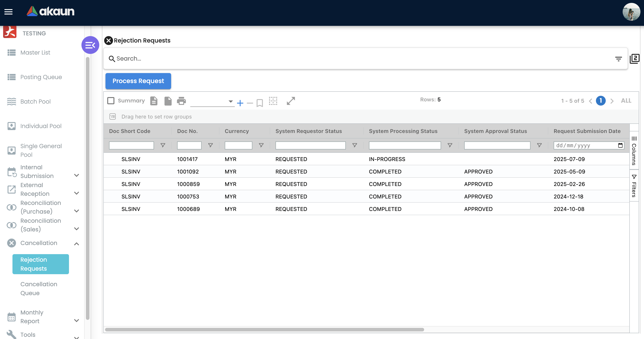Viewport: 644px width, 339px height.
Task: Open filter menu for System Processing Status
Action: click(450, 145)
